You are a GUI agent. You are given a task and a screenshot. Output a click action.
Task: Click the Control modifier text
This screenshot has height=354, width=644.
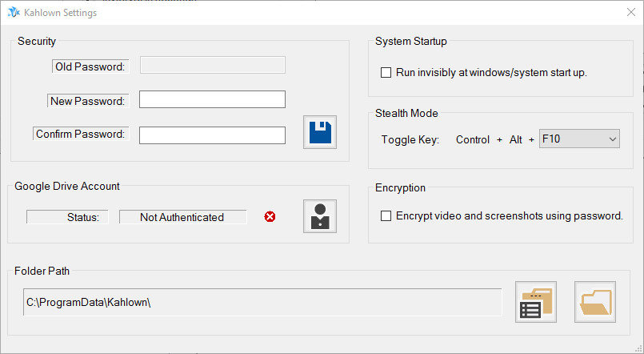[473, 140]
